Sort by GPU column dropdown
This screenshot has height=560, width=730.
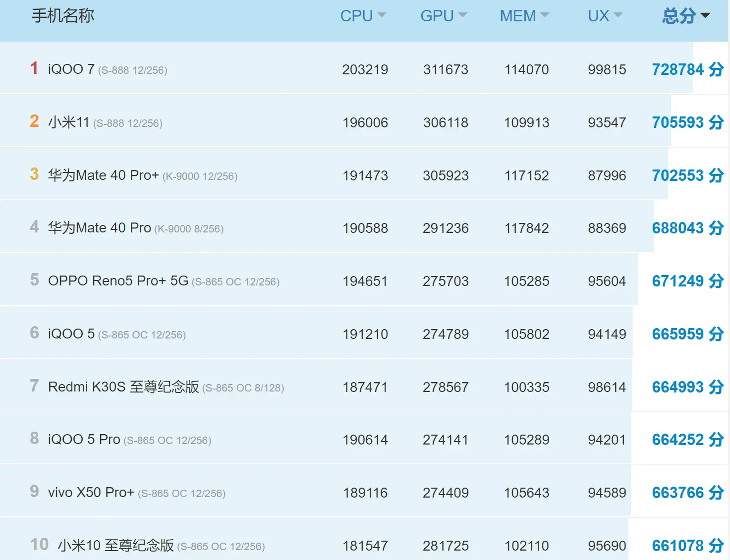[444, 16]
